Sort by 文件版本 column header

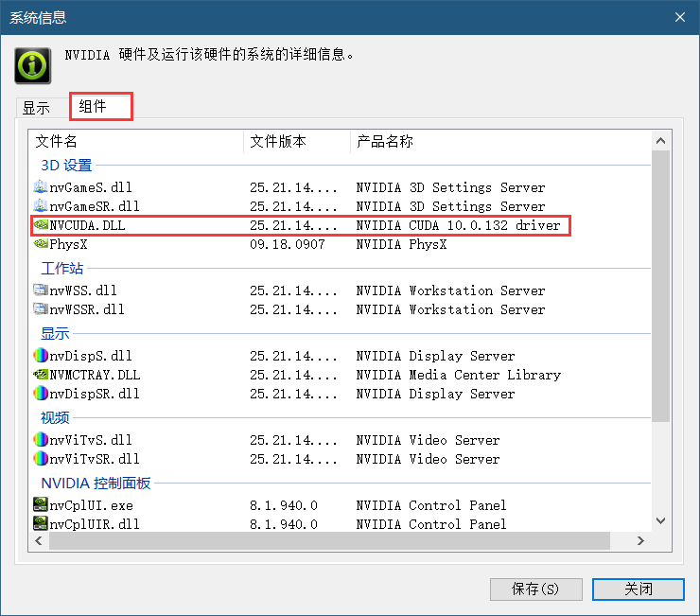tap(297, 142)
